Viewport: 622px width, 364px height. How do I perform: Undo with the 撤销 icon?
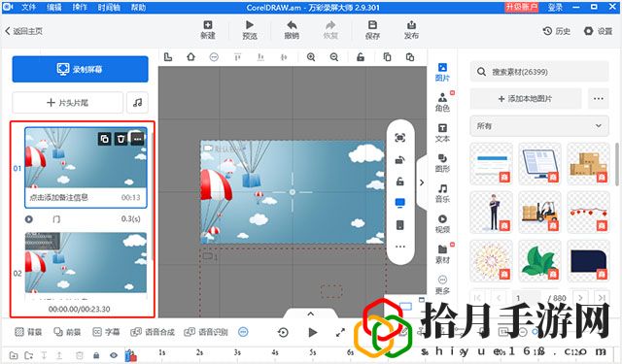292,25
